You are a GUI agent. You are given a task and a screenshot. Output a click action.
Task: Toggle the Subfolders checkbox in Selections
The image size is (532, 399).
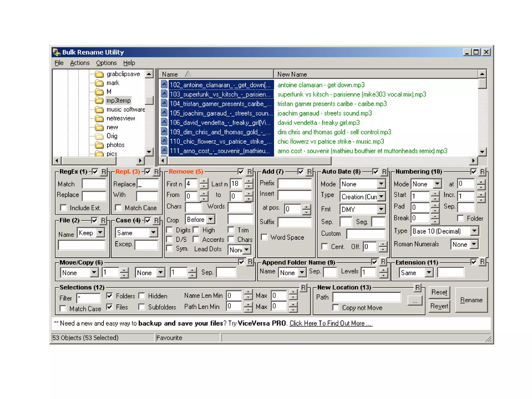click(142, 307)
